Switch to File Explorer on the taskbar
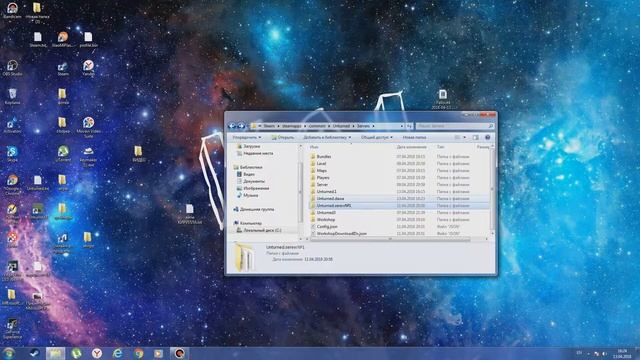The image size is (640, 360). tap(55, 353)
